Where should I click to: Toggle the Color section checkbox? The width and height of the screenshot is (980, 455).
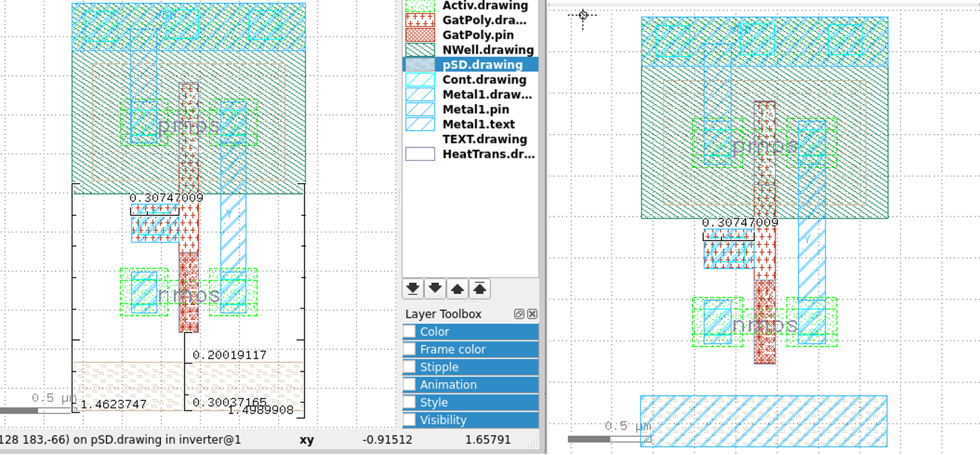click(x=409, y=331)
